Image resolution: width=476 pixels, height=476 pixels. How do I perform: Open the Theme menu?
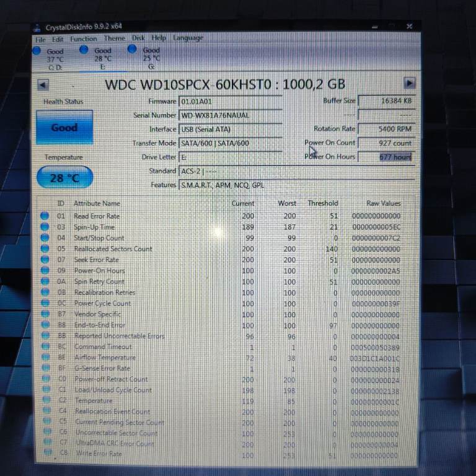[115, 38]
